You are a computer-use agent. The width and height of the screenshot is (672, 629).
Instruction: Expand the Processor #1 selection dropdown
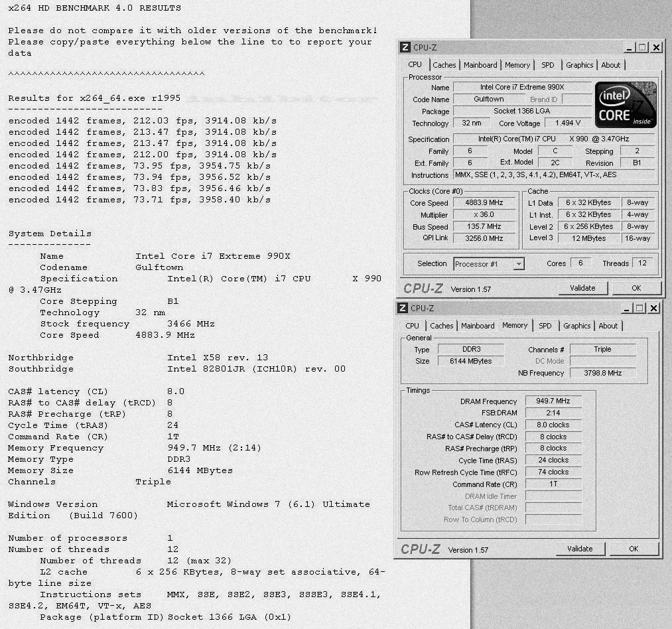point(519,264)
